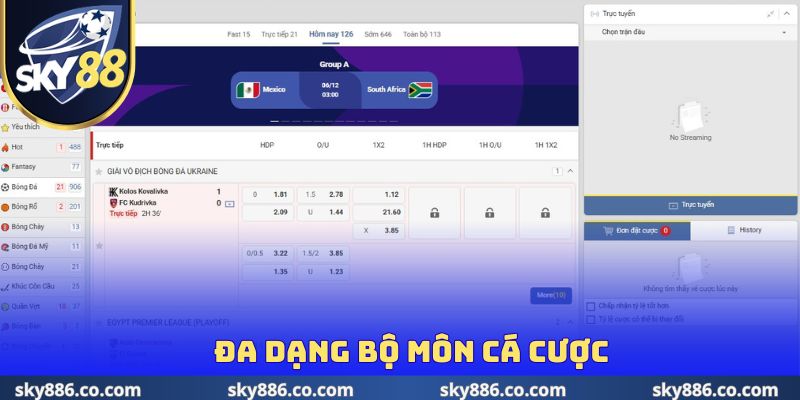Bet on under odds 1.44

click(x=323, y=212)
